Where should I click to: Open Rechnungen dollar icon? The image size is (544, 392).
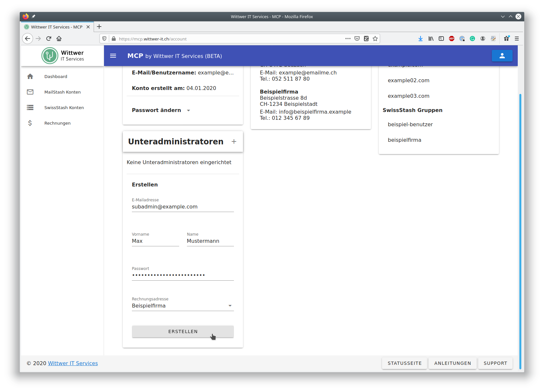tap(30, 123)
